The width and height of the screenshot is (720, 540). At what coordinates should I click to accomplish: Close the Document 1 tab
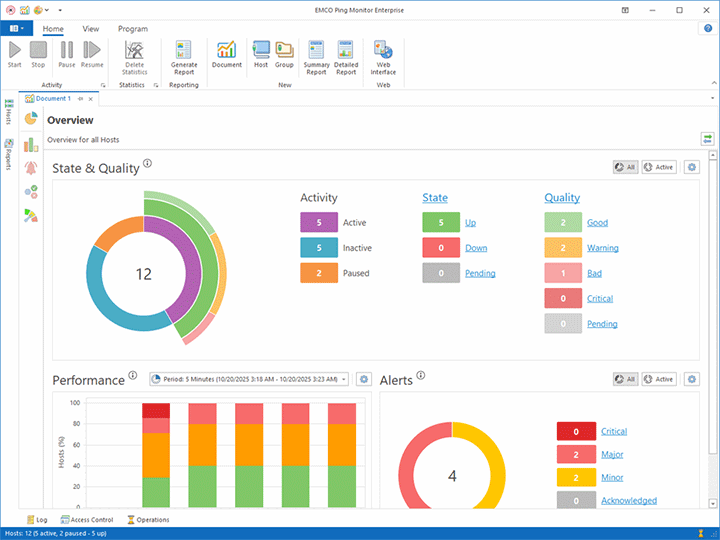click(90, 99)
